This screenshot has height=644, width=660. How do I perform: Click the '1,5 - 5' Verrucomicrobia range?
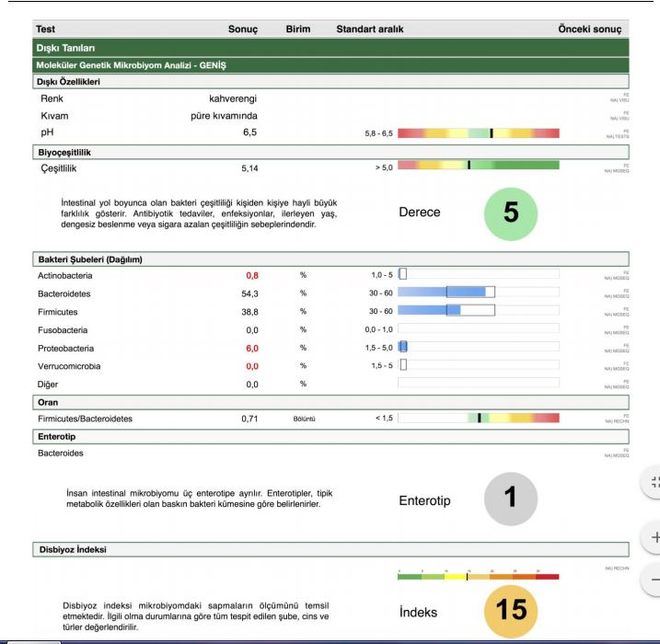382,366
